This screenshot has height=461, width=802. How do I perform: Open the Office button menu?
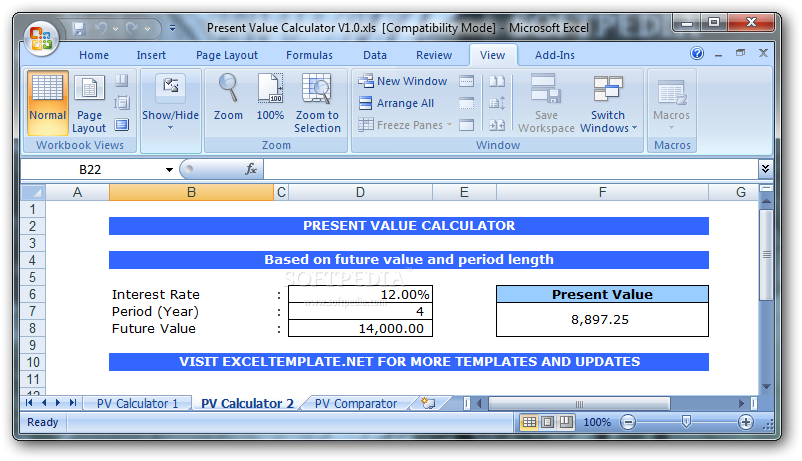41,38
